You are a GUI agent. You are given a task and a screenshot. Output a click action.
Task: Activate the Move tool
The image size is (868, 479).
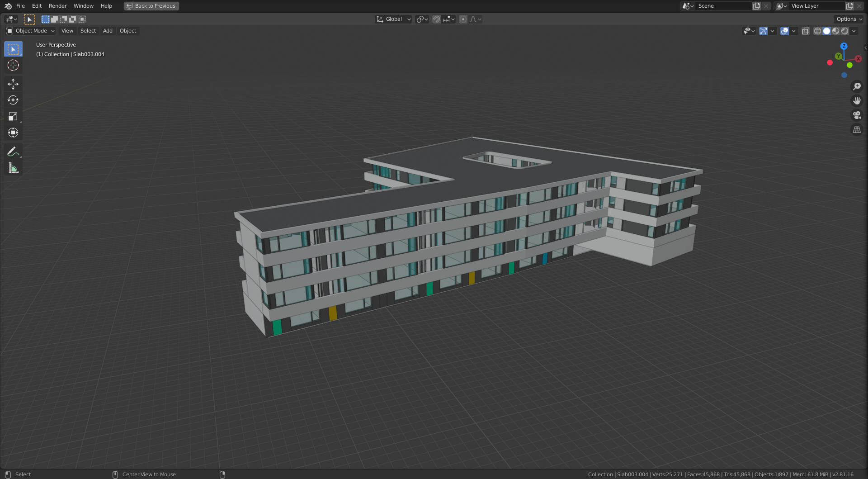click(x=13, y=84)
